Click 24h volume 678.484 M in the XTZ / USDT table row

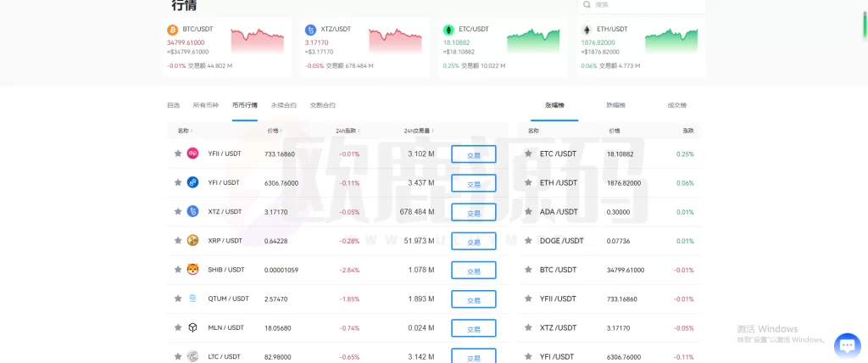click(417, 212)
